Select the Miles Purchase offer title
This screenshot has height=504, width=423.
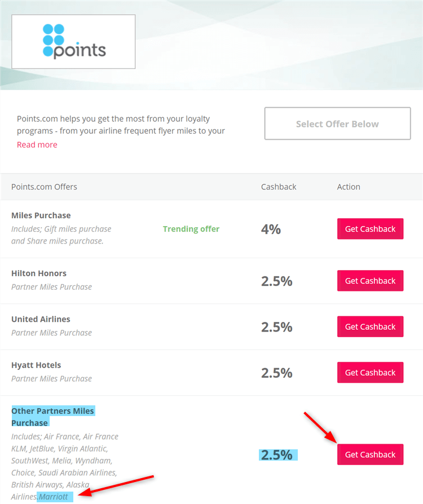point(41,215)
